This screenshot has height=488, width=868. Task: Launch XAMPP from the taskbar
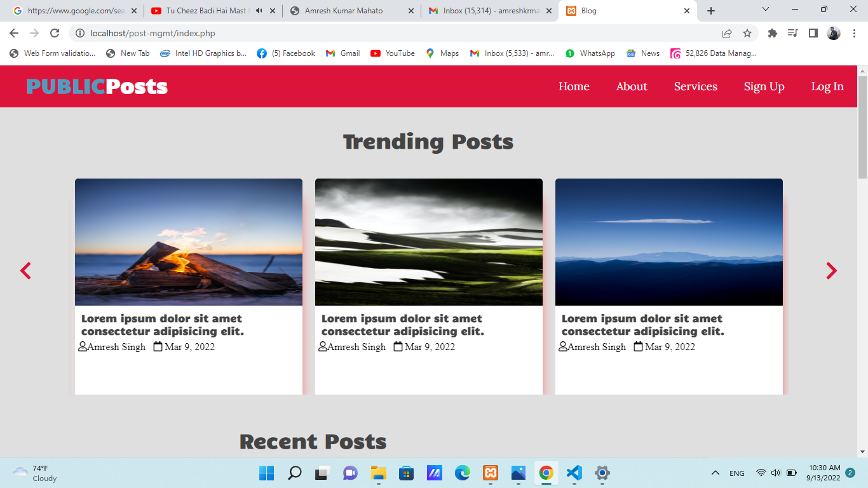(x=490, y=473)
